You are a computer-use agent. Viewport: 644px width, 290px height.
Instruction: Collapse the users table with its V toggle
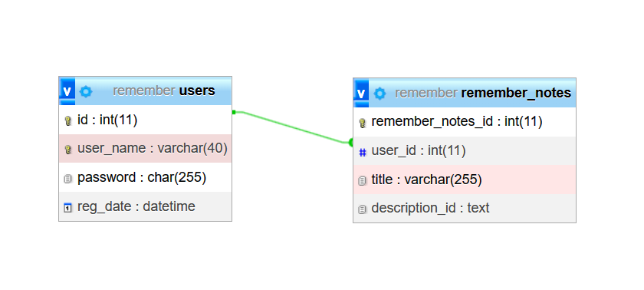pyautogui.click(x=67, y=91)
